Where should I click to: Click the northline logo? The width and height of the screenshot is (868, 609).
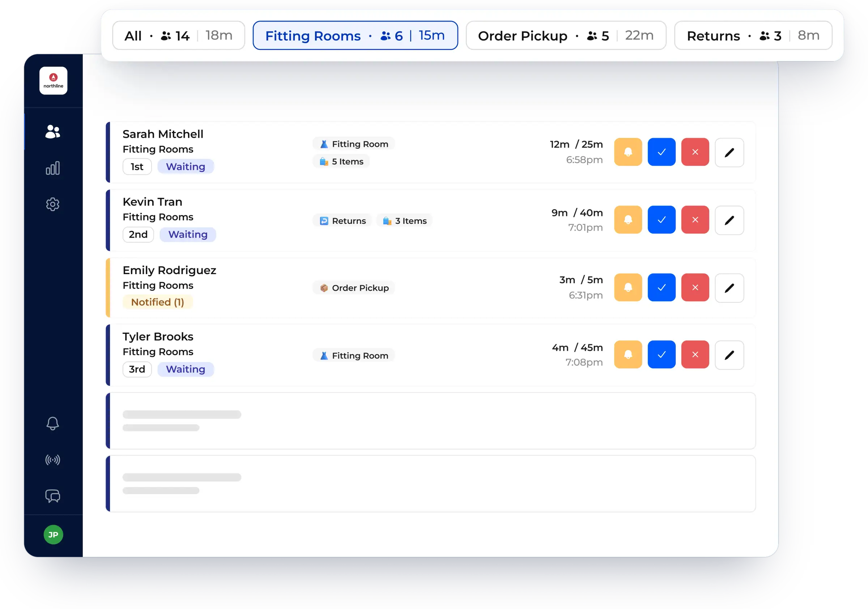[x=53, y=81]
